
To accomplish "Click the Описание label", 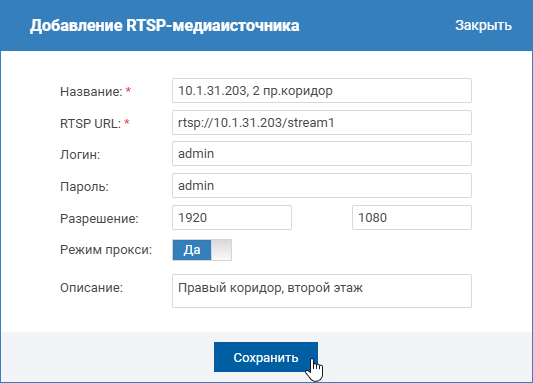I will point(91,288).
